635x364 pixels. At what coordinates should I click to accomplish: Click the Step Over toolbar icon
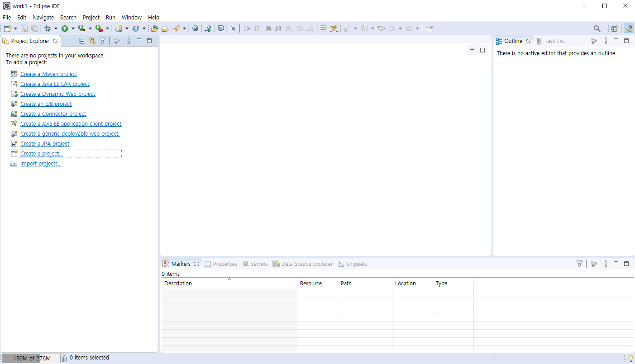[x=299, y=28]
